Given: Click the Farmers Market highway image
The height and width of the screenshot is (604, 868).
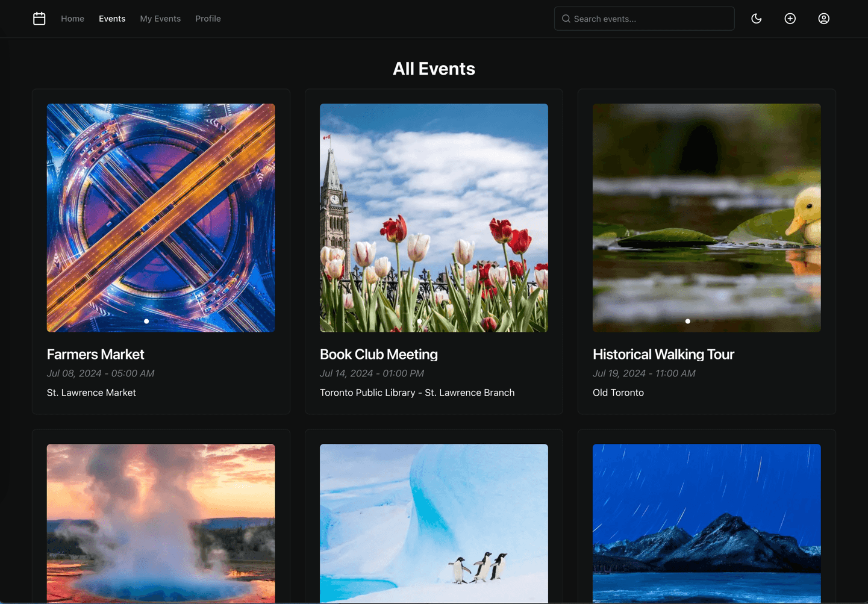Looking at the screenshot, I should click(161, 217).
